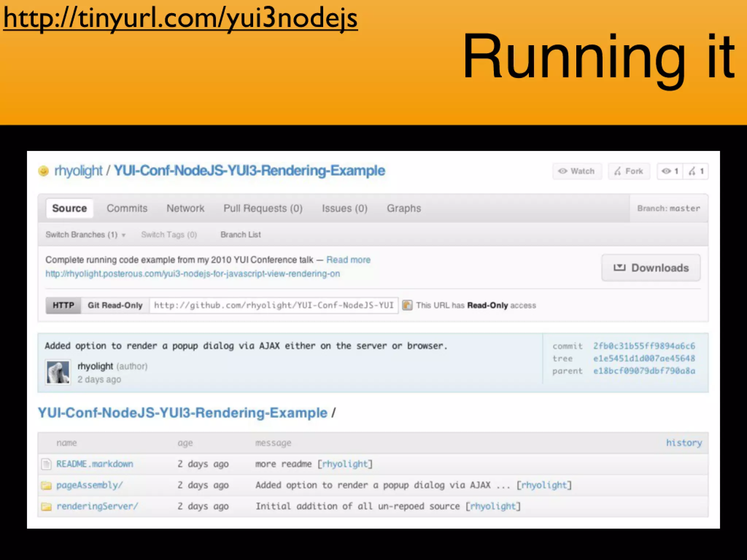Select Git Read-Only clone option
Image resolution: width=747 pixels, height=560 pixels.
115,305
